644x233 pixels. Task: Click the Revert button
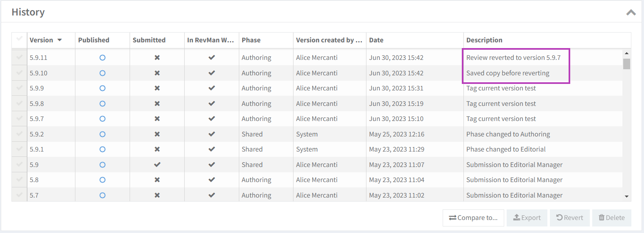tap(569, 218)
